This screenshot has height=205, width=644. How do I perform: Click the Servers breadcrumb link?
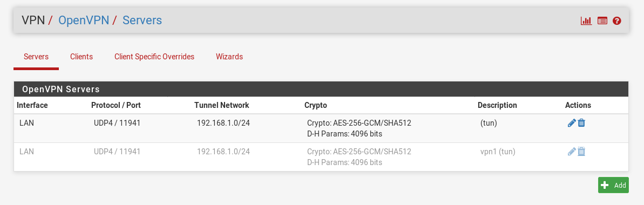(x=142, y=20)
